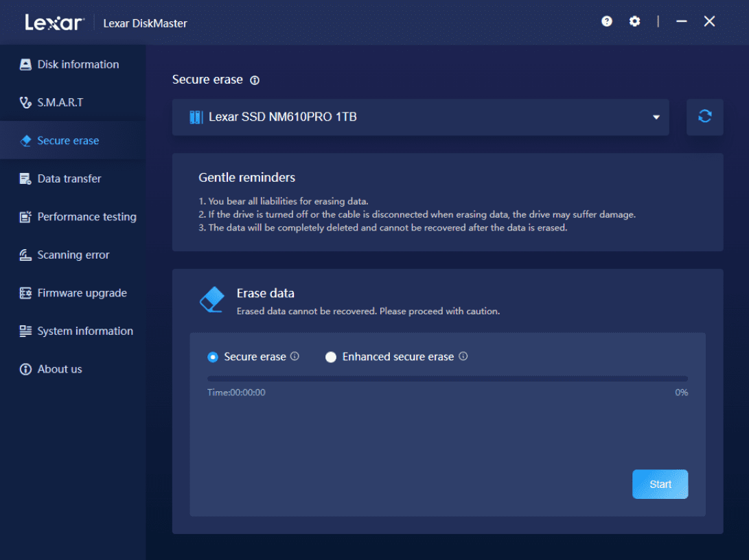749x560 pixels.
Task: Click the System information icon
Action: pyautogui.click(x=25, y=331)
